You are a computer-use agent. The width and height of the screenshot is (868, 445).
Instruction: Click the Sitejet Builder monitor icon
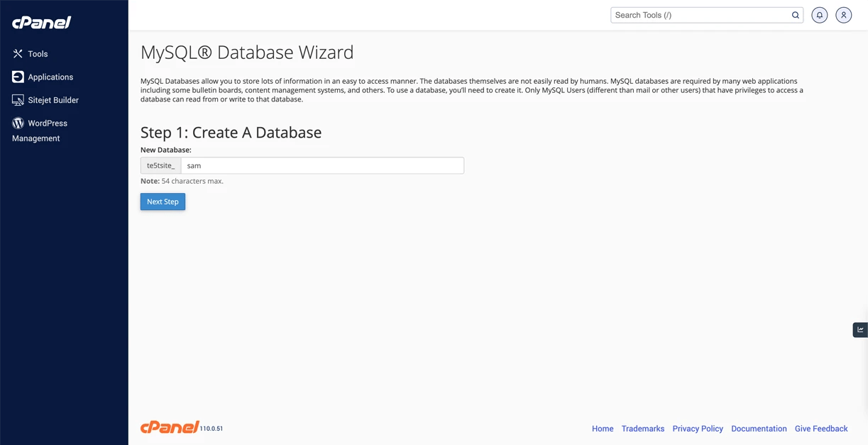[x=18, y=100]
